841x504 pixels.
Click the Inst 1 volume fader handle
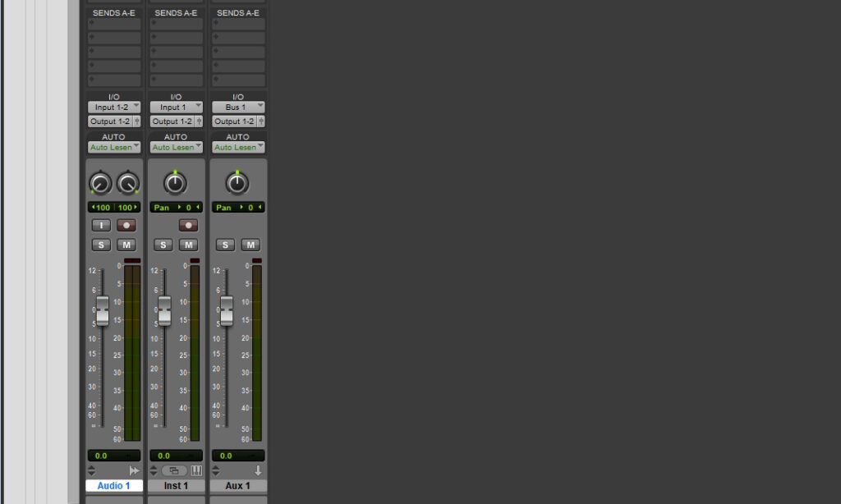coord(164,310)
